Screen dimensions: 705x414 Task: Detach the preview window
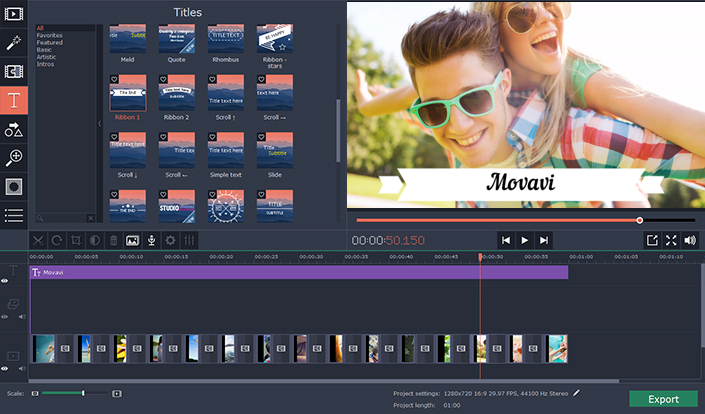coord(652,240)
